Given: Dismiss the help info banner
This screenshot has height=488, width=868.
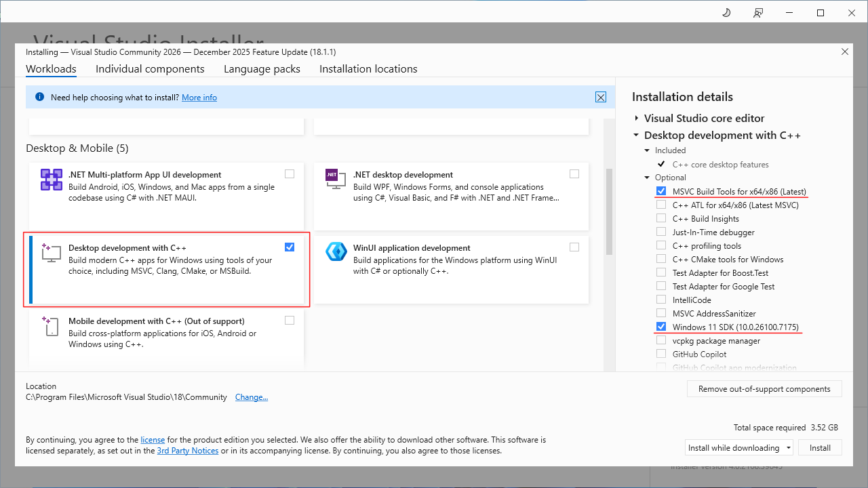Looking at the screenshot, I should tap(601, 97).
